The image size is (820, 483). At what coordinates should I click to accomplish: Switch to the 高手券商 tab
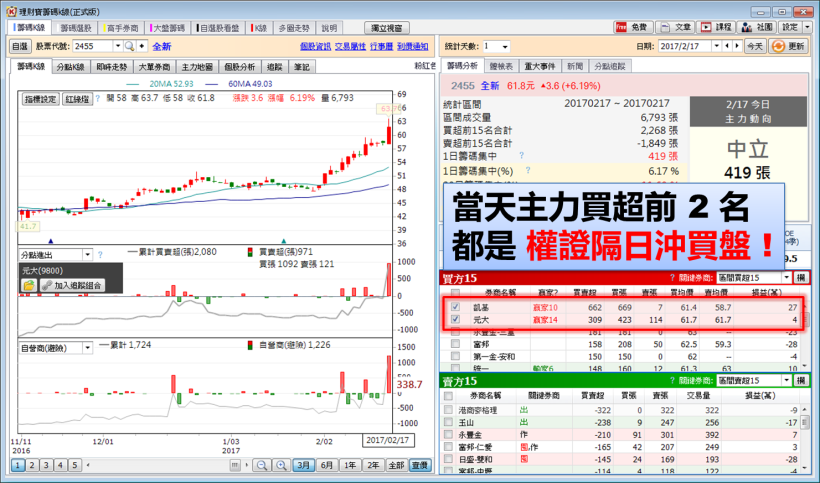(121, 28)
